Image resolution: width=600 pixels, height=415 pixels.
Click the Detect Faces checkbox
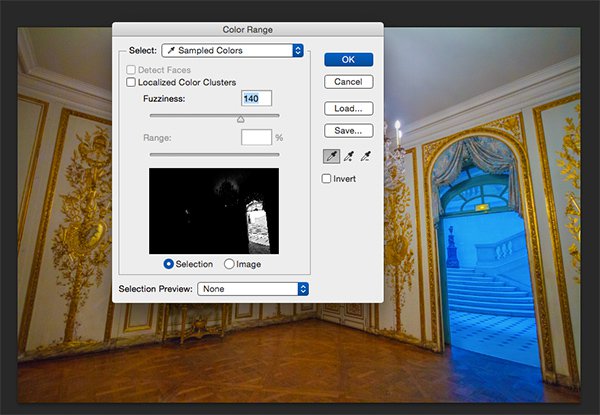(131, 70)
